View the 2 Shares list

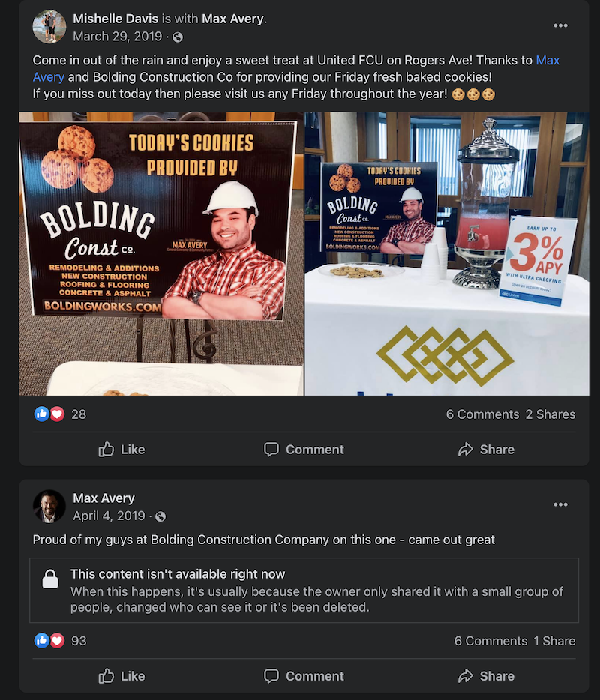click(x=550, y=414)
